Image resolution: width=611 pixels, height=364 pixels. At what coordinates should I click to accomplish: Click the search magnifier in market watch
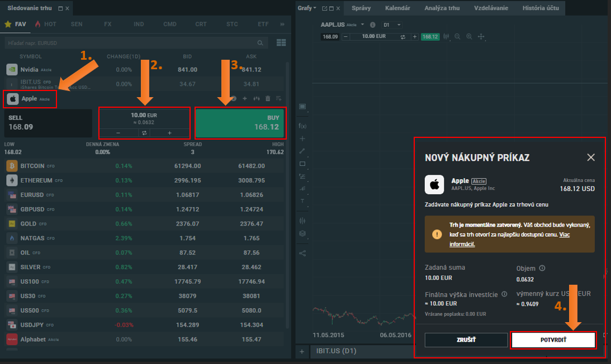[260, 43]
